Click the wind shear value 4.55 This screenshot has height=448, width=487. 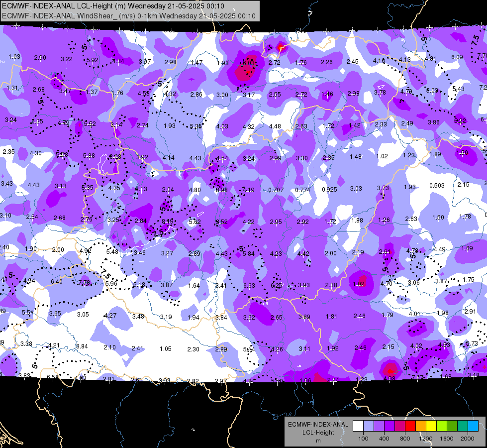tap(144, 93)
